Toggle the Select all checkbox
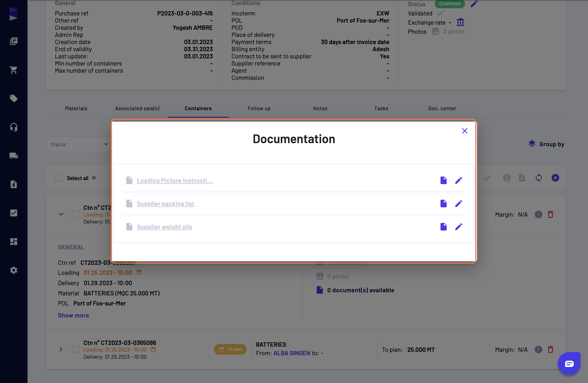This screenshot has width=588, height=383. coord(59,178)
